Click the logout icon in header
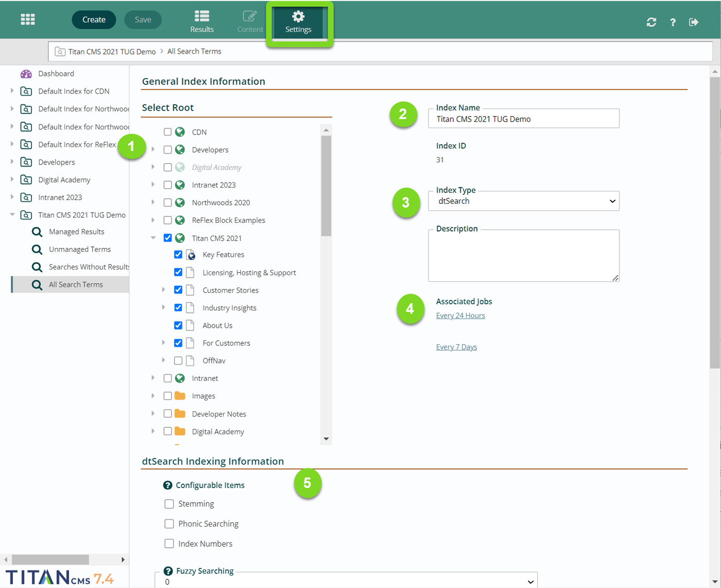The image size is (721, 588). click(693, 22)
